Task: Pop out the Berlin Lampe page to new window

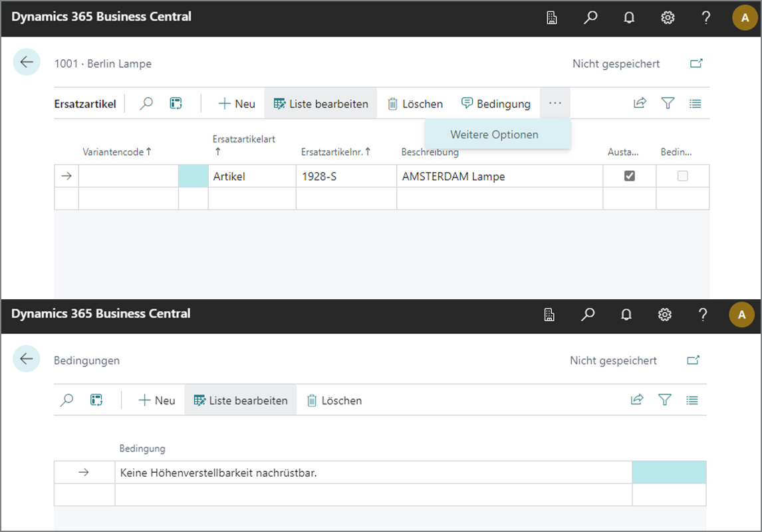Action: (696, 64)
